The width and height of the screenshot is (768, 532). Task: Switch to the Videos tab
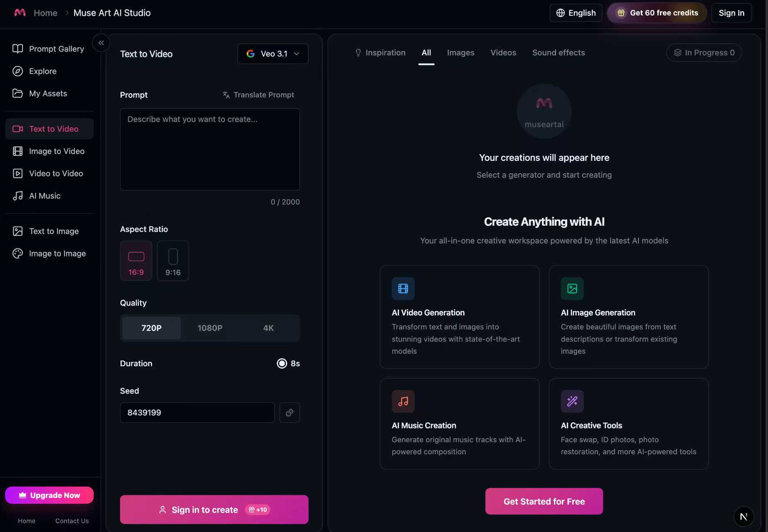coord(503,53)
